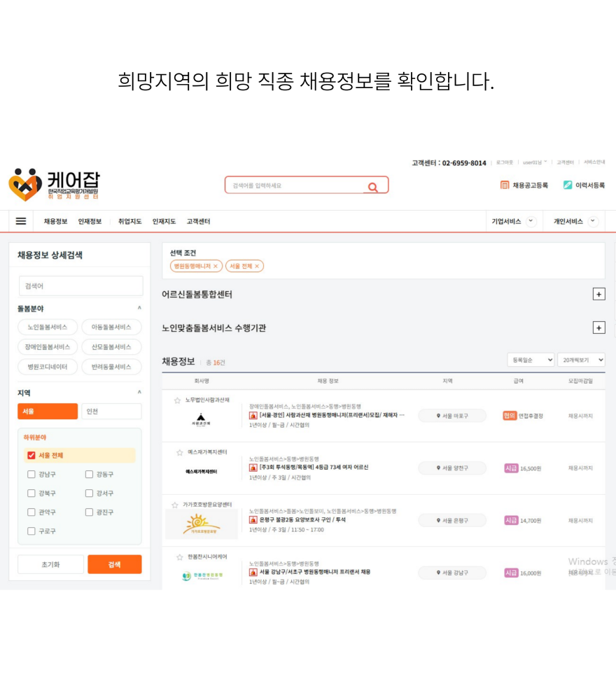Image resolution: width=616 pixels, height=693 pixels.
Task: Click the 채용공고등록 document icon
Action: point(505,185)
